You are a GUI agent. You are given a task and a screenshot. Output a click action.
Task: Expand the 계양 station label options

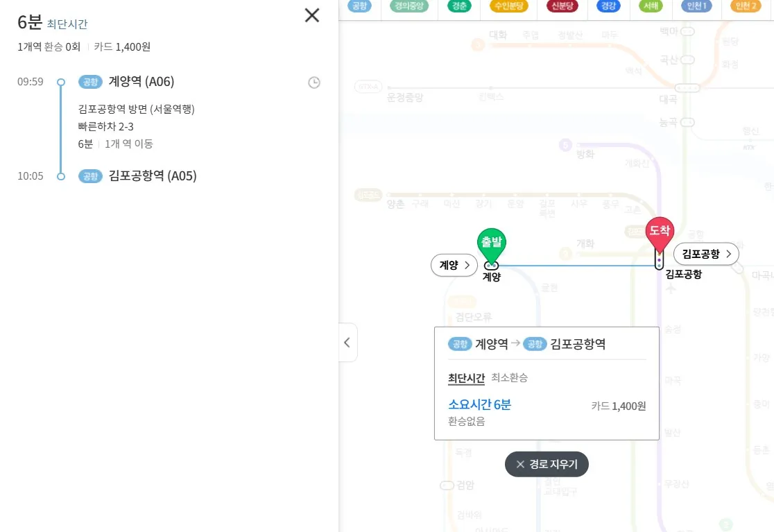tap(454, 265)
